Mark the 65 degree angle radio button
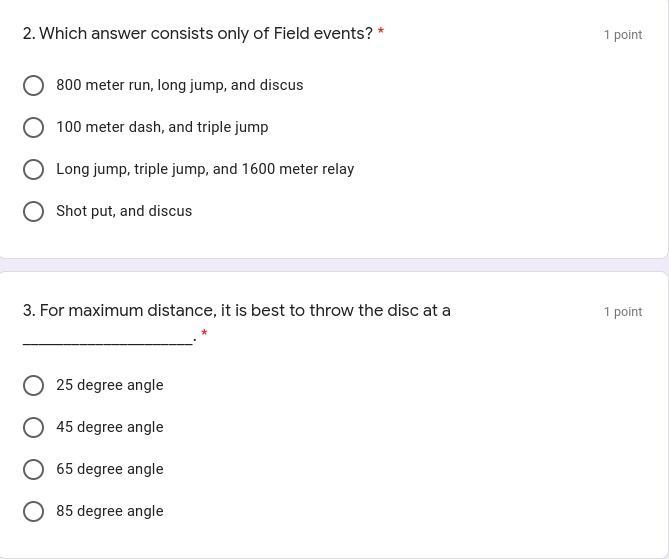Screen dimensions: 669x559 [x=33, y=469]
